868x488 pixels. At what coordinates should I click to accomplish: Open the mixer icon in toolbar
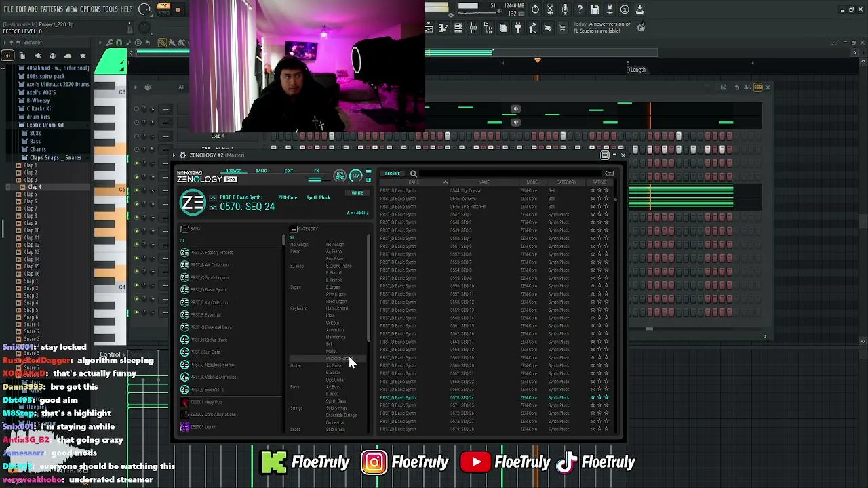[473, 28]
